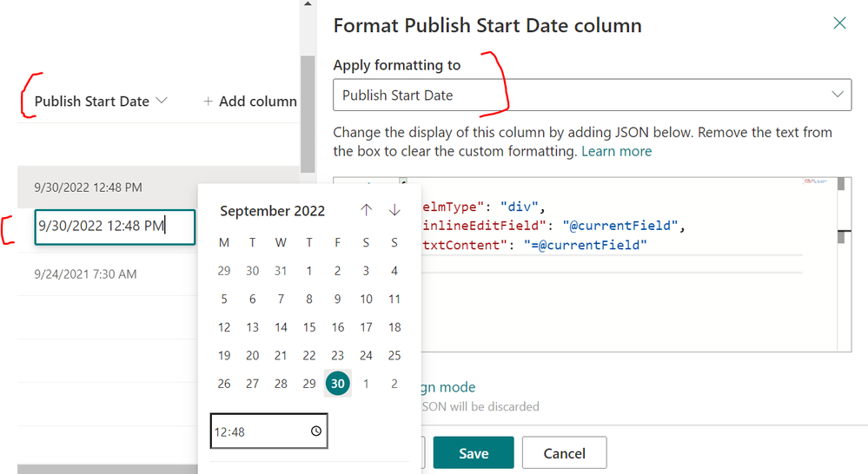Screen dimensions: 868x474
Task: Click September 2022 month header
Action: click(272, 211)
